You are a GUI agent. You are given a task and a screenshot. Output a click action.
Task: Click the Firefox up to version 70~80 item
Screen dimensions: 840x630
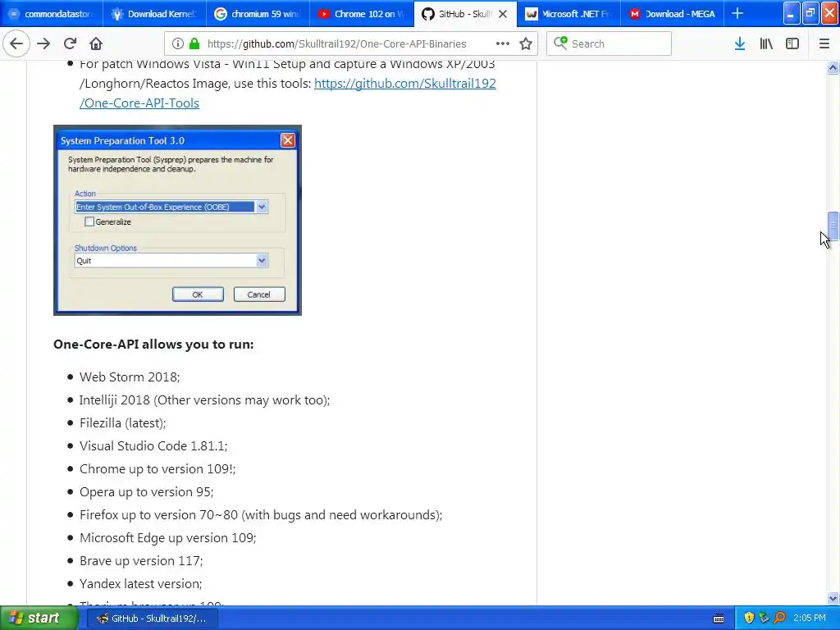261,515
